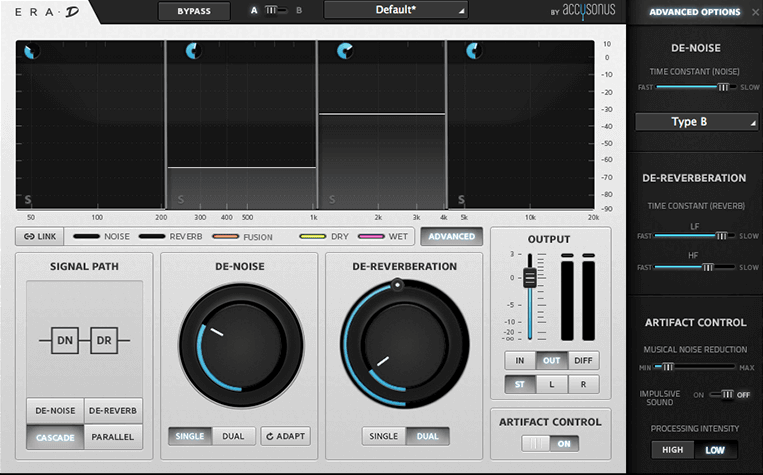
Task: Click the band divider handle at 200 Hz
Action: (x=165, y=125)
